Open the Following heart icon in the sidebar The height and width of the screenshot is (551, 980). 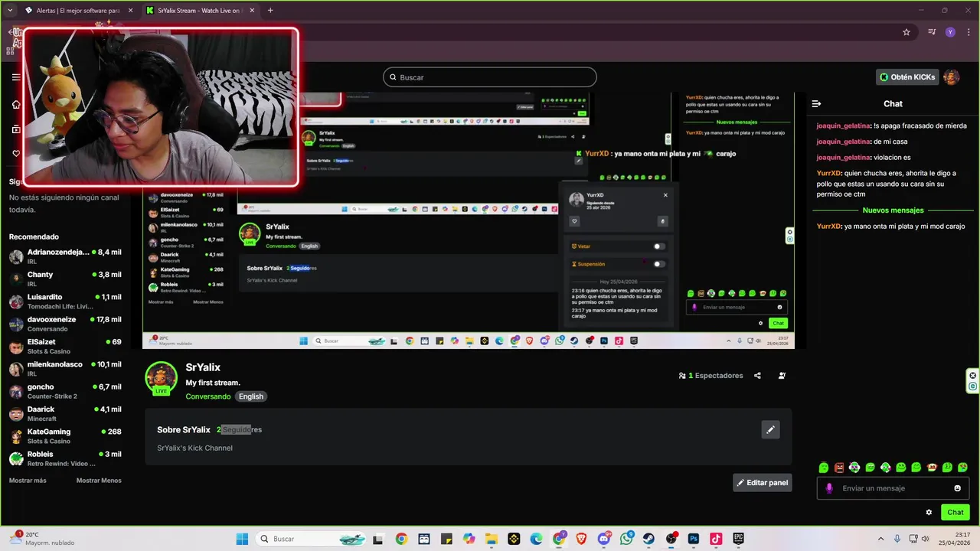[x=16, y=153]
